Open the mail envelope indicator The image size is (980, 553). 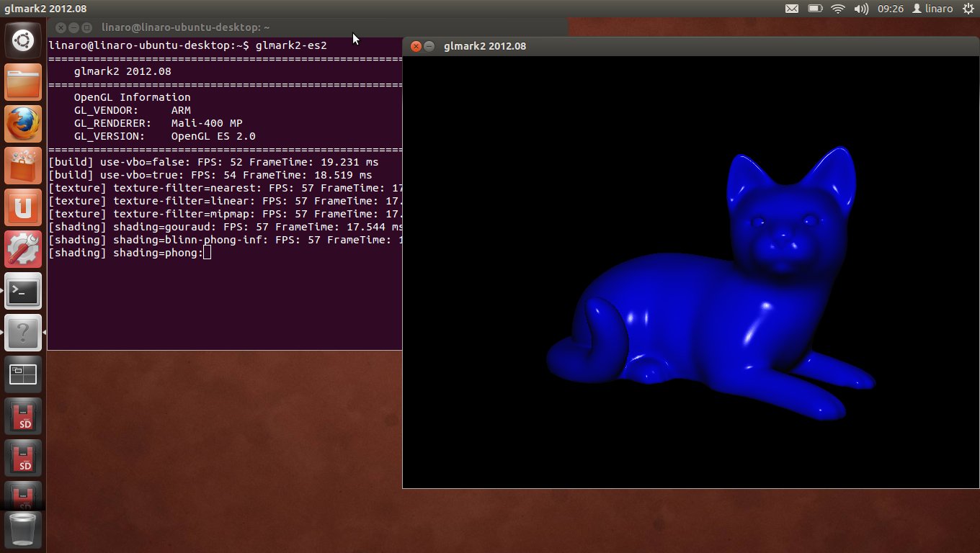tap(791, 9)
